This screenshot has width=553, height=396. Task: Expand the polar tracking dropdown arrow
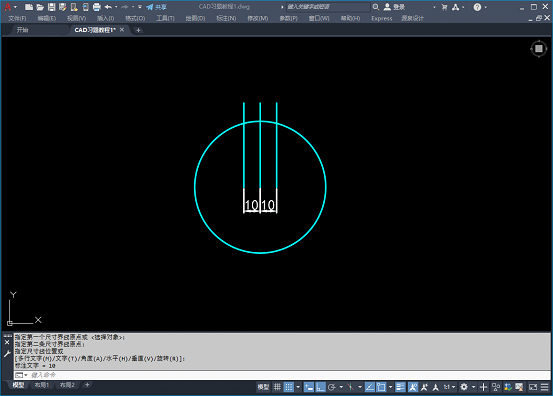coord(341,387)
